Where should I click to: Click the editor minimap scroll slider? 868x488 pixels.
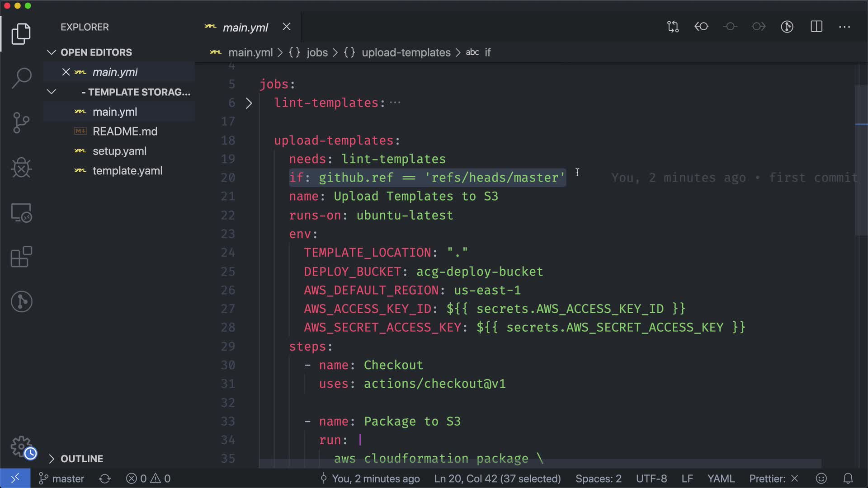click(x=861, y=160)
